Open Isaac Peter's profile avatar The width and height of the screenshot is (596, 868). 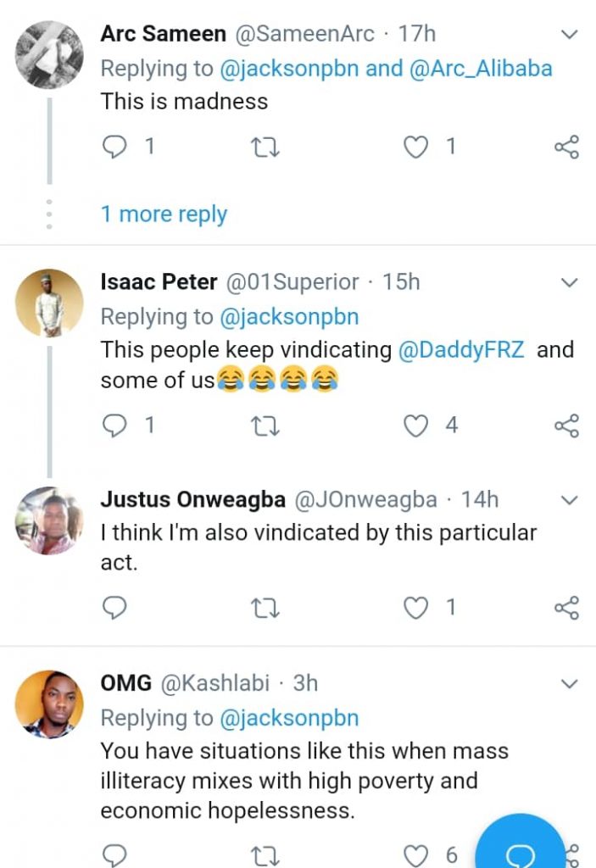coord(50,303)
